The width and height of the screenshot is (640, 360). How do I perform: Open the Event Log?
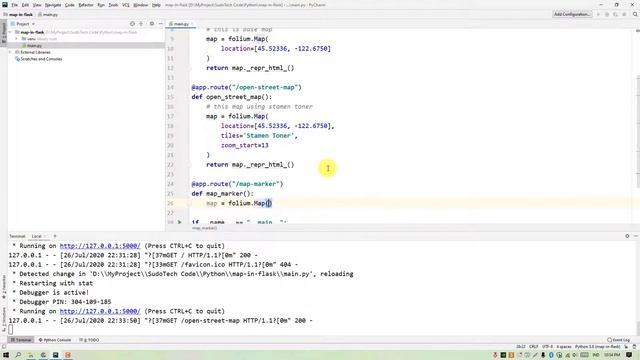(x=618, y=340)
